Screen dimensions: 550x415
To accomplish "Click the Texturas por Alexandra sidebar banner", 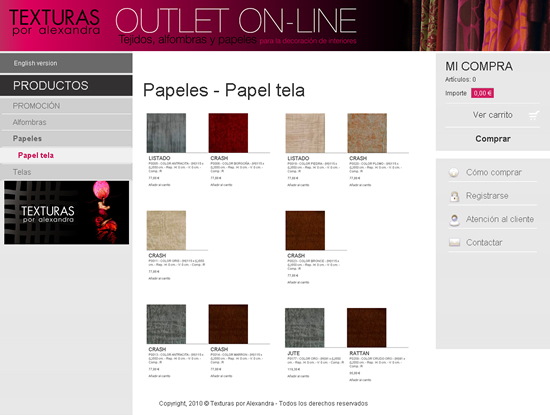I will click(66, 213).
